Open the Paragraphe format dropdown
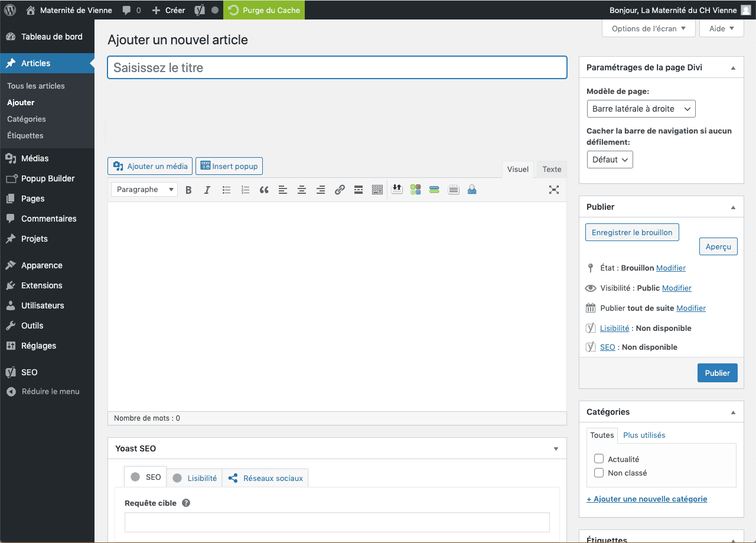This screenshot has height=543, width=756. pyautogui.click(x=144, y=190)
